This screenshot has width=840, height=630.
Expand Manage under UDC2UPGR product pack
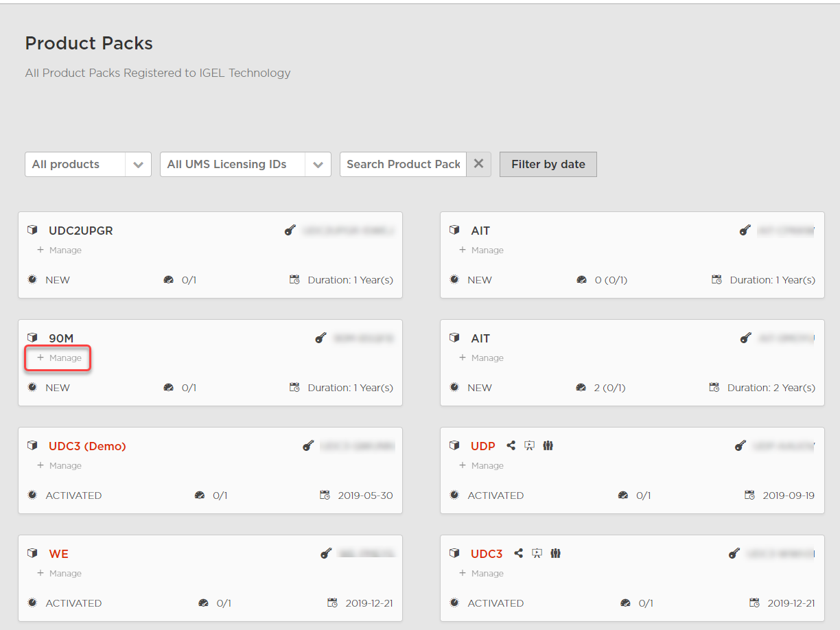coord(59,250)
